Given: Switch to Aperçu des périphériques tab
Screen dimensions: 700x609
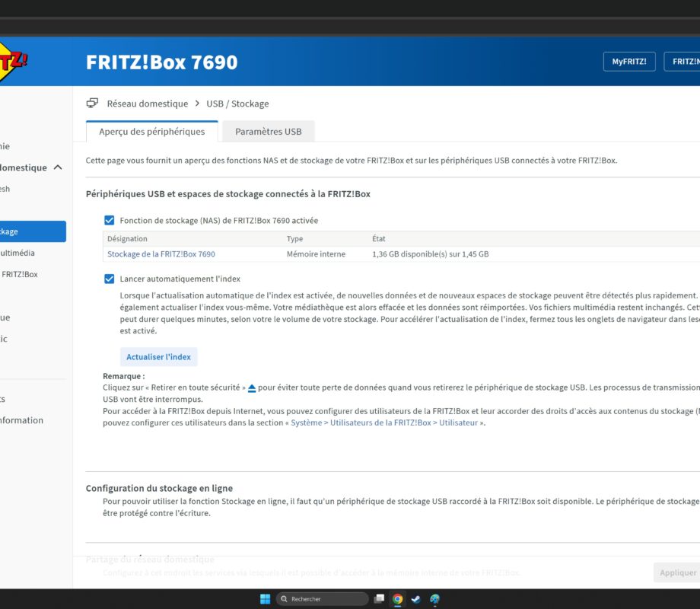Looking at the screenshot, I should [x=151, y=132].
